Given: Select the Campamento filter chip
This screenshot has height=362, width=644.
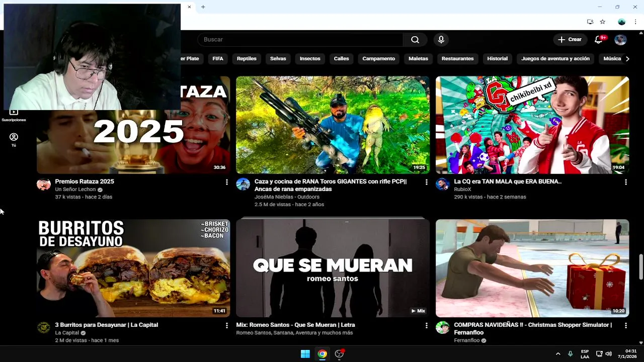Looking at the screenshot, I should tap(379, 59).
